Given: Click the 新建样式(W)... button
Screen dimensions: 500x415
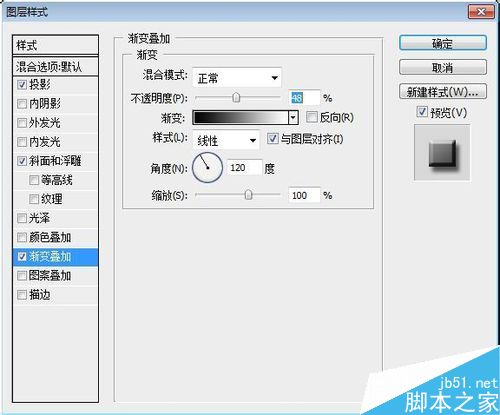Looking at the screenshot, I should pos(443,92).
